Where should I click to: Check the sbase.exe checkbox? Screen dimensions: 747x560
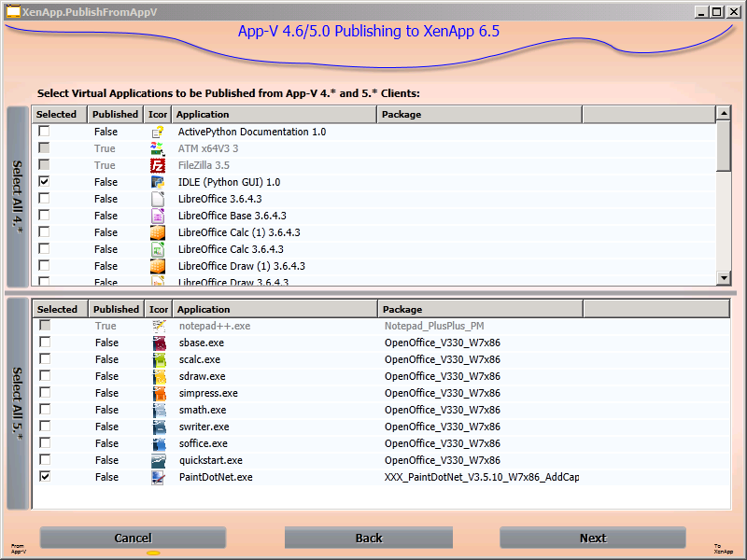pyautogui.click(x=45, y=343)
